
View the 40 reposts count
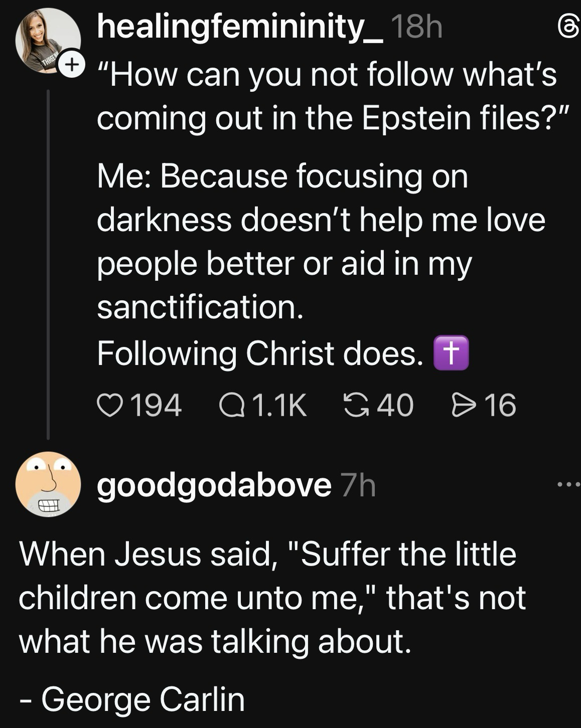[395, 405]
